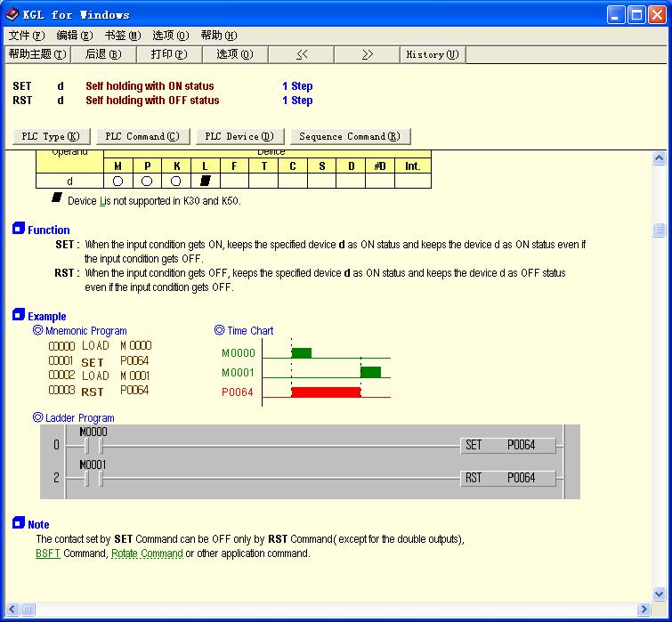This screenshot has width=672, height=622.
Task: Click the blue square icon beside Function
Action: click(x=19, y=229)
